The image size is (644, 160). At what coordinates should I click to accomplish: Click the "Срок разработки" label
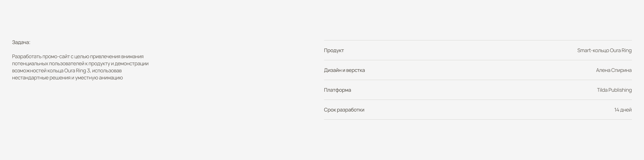point(344,110)
